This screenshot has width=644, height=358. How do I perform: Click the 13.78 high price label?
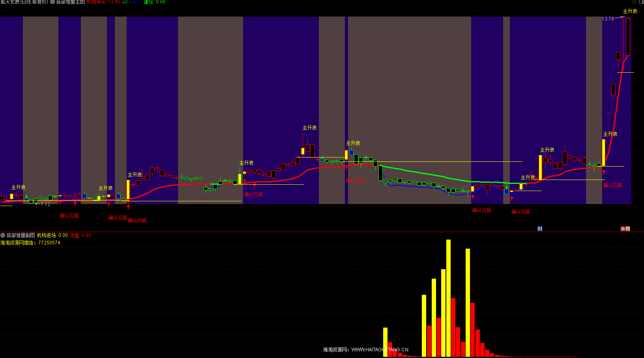click(608, 19)
